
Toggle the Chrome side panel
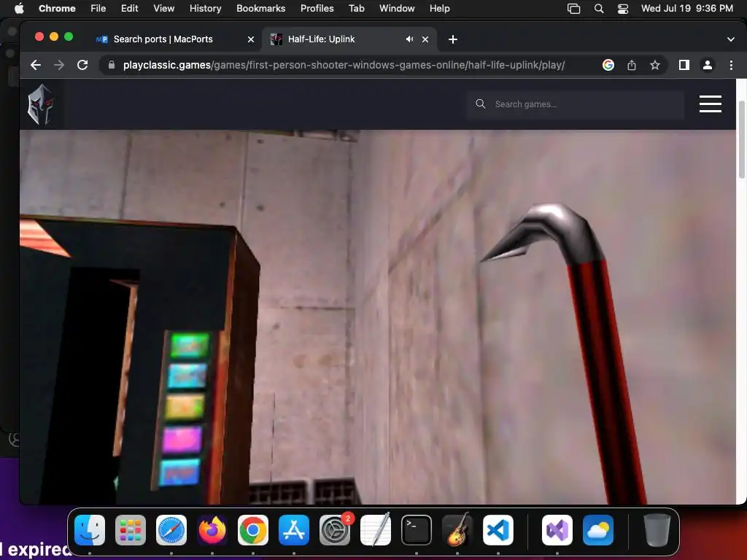tap(684, 65)
